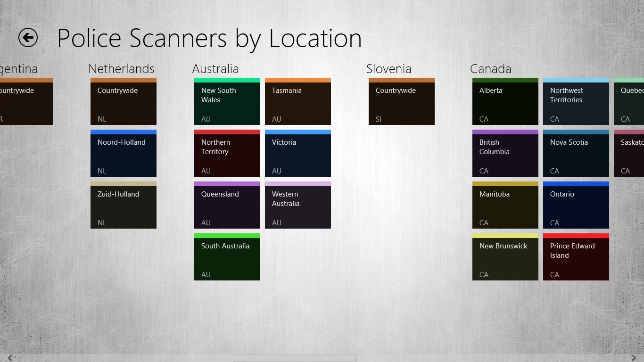Viewport: 644px width, 362px height.
Task: Click the back arrow icon
Action: [x=28, y=37]
